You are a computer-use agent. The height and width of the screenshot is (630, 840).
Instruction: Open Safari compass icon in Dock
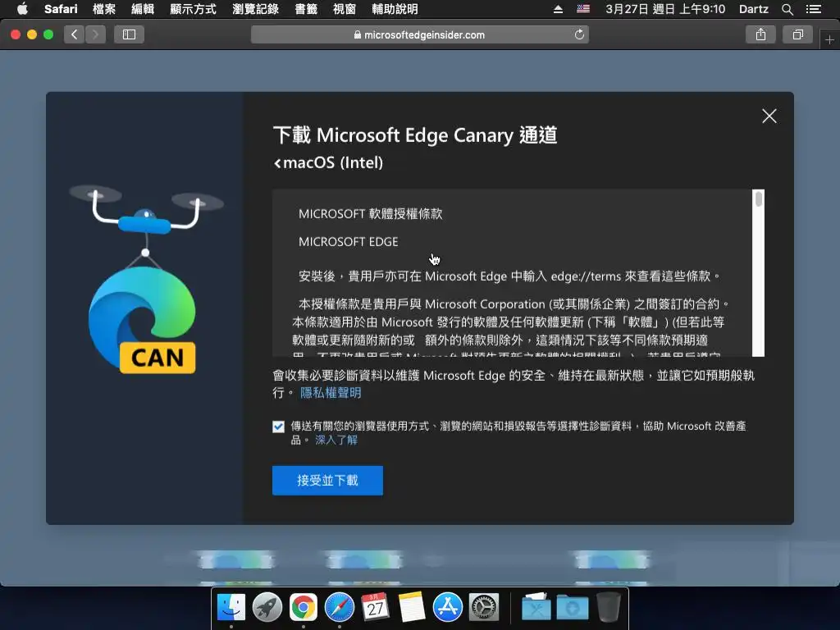pos(340,608)
